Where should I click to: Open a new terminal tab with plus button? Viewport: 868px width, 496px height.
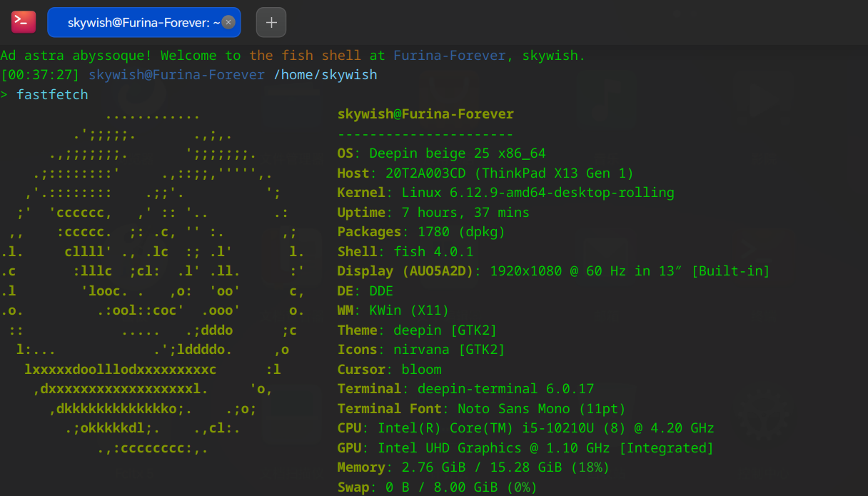click(x=271, y=22)
